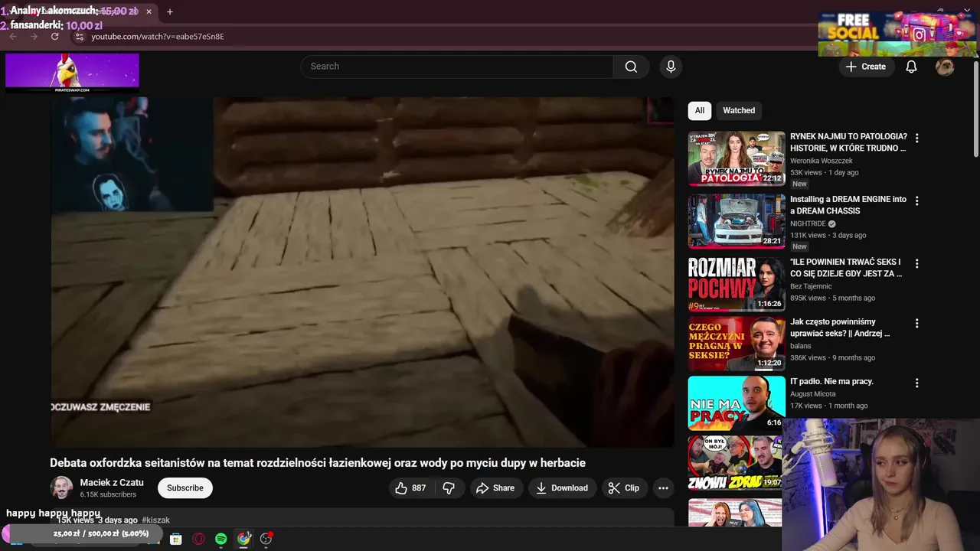980x551 pixels.
Task: Open a new browser tab with plus
Action: [x=170, y=11]
